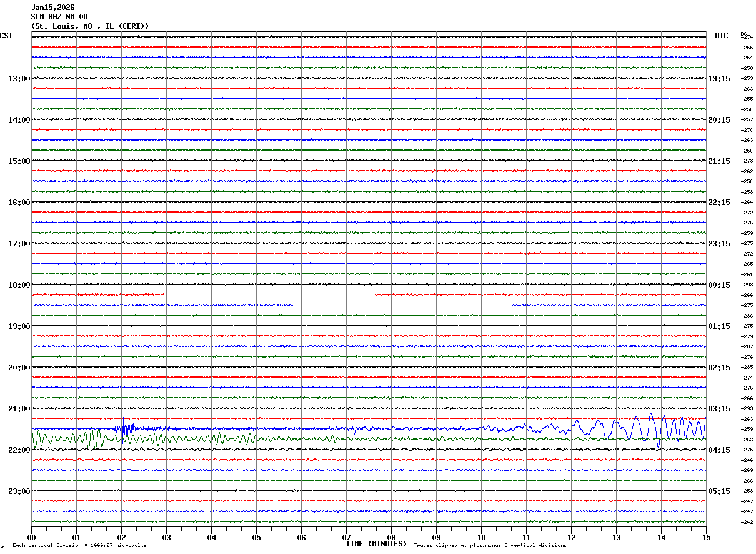Click the DC column header at top right

744,33
